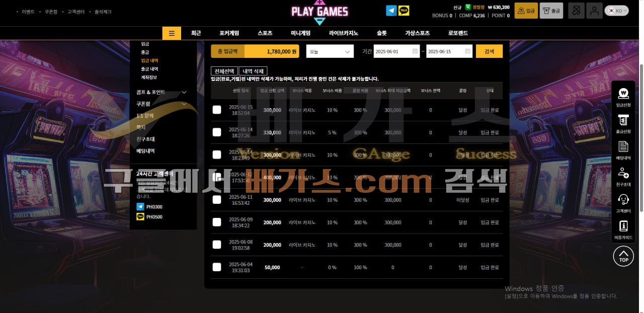
Task: Click the page vertical scrollbar
Action: [641, 138]
